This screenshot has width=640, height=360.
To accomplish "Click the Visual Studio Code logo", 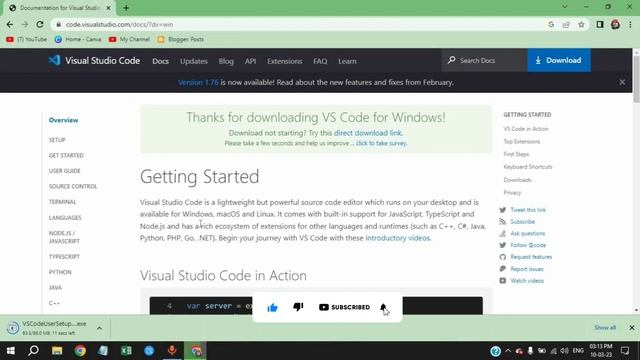I will 94,60.
